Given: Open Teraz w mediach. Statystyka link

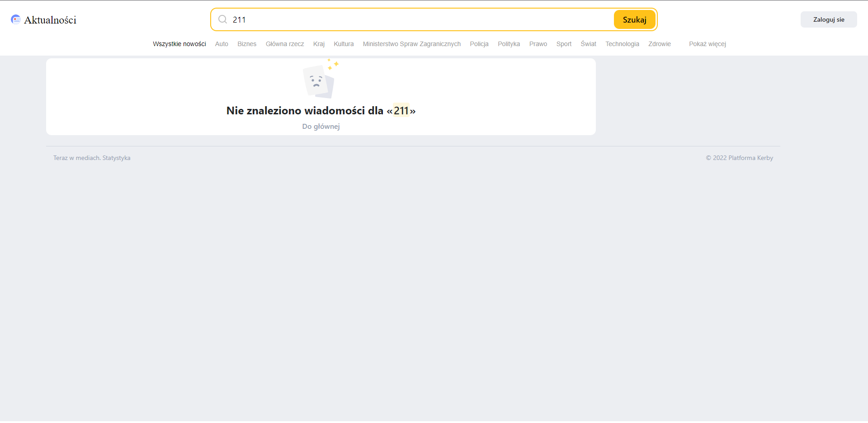Looking at the screenshot, I should coord(92,158).
